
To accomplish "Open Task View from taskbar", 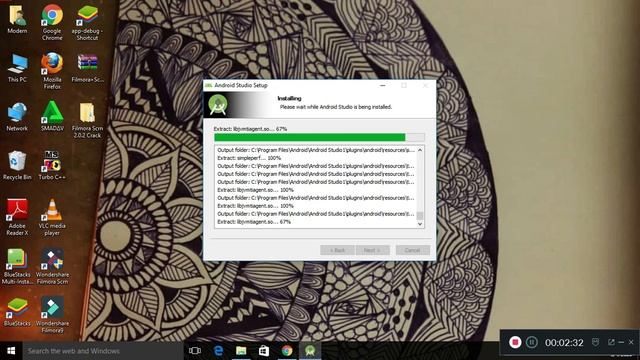I will click(x=195, y=351).
